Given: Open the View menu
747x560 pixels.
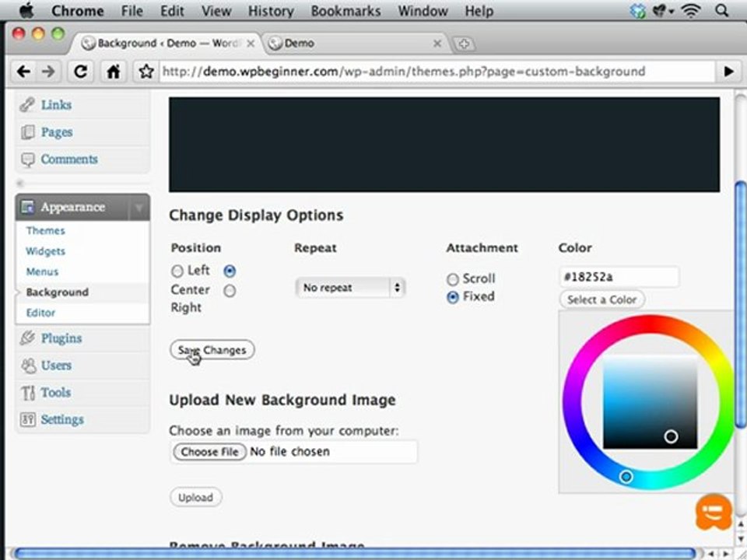Looking at the screenshot, I should point(216,10).
